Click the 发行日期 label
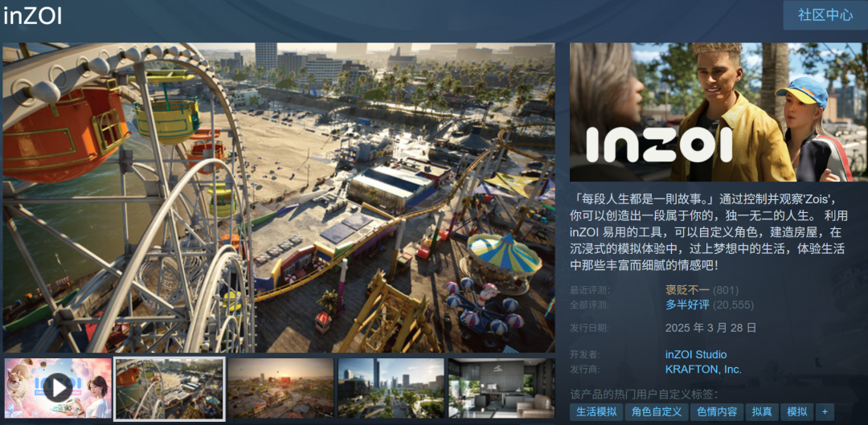Viewport: 868px width, 425px height. point(590,328)
